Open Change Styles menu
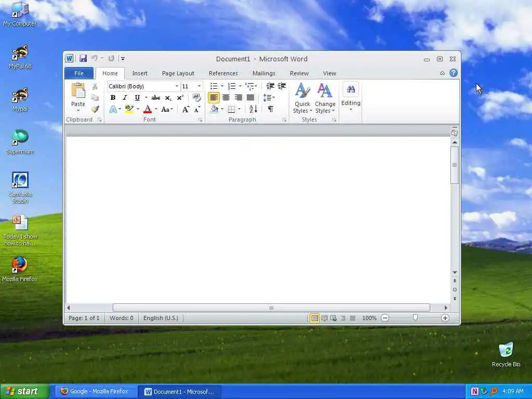This screenshot has height=399, width=532. coord(325,98)
